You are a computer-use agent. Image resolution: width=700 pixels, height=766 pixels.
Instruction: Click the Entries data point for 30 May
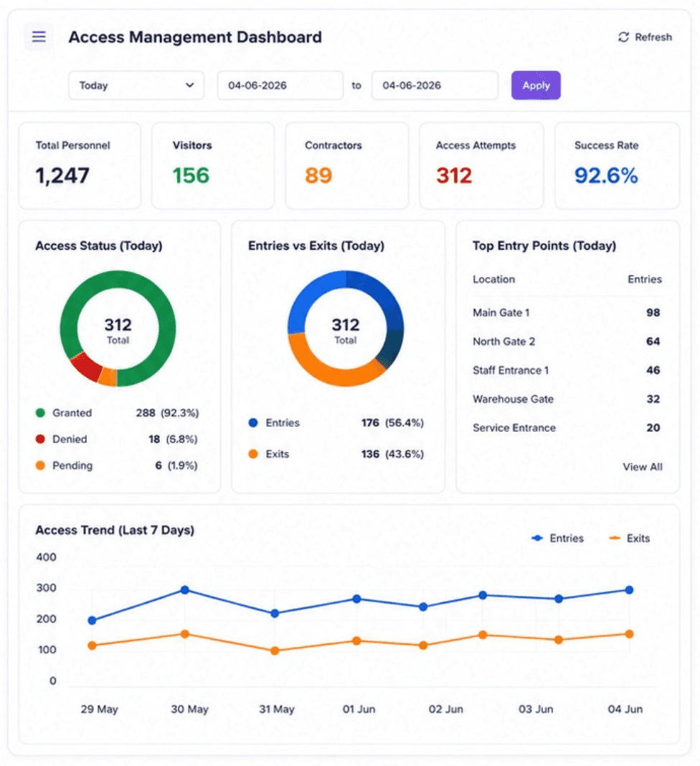[x=184, y=590]
